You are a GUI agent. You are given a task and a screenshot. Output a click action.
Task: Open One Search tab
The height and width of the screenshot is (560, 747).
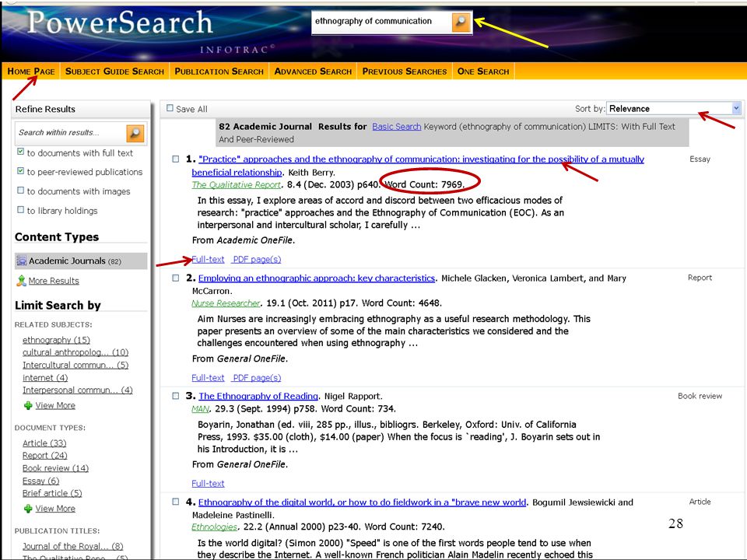483,72
